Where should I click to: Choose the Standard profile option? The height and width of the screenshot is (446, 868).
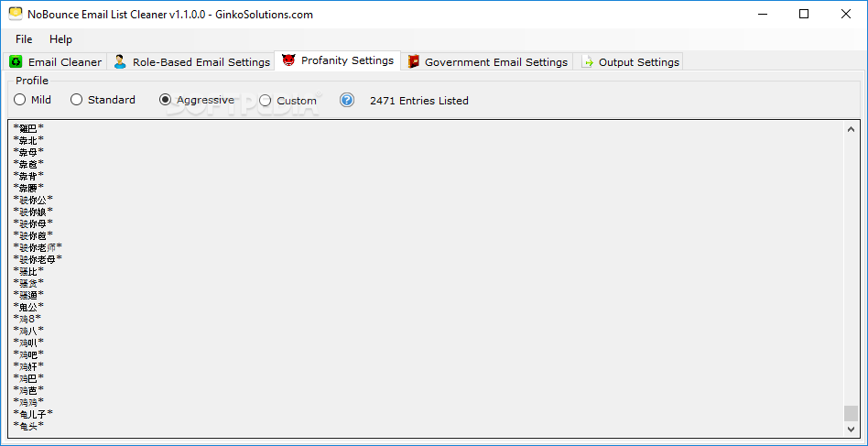click(103, 100)
